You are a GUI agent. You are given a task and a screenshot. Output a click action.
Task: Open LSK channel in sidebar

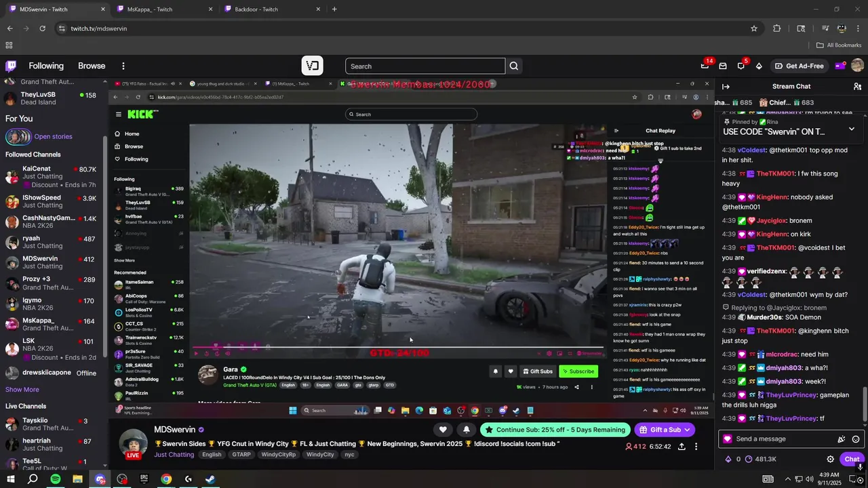[x=51, y=349]
